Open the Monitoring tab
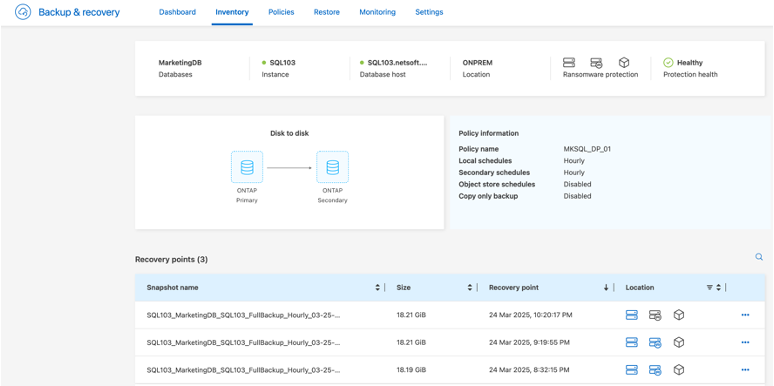The image size is (774, 386). click(377, 12)
